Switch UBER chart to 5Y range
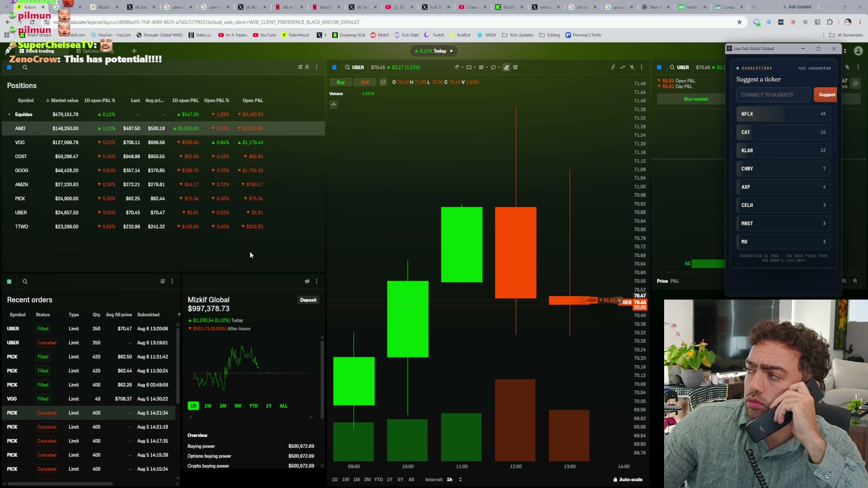The width and height of the screenshot is (868, 488). click(x=401, y=479)
